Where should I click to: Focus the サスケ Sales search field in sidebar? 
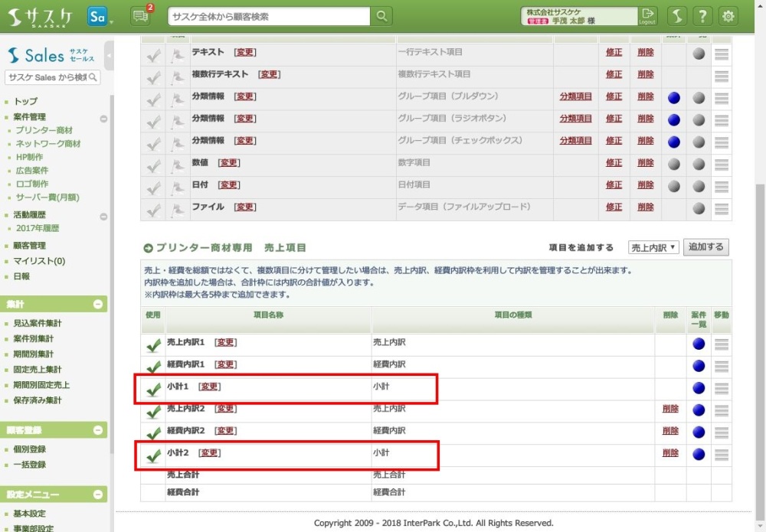coord(52,77)
